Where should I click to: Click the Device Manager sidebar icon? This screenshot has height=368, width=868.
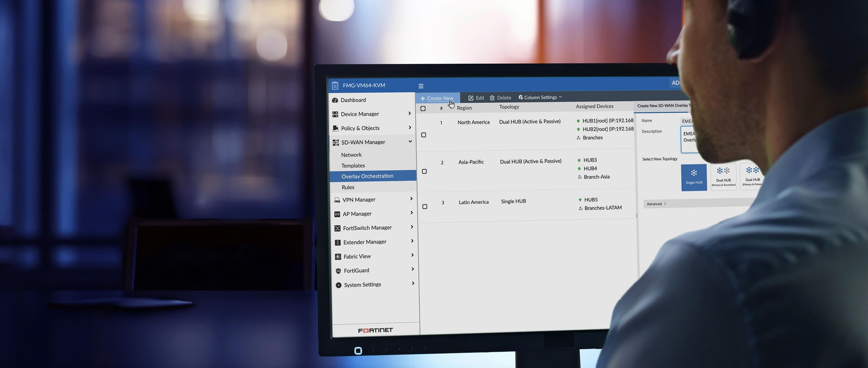tap(335, 114)
